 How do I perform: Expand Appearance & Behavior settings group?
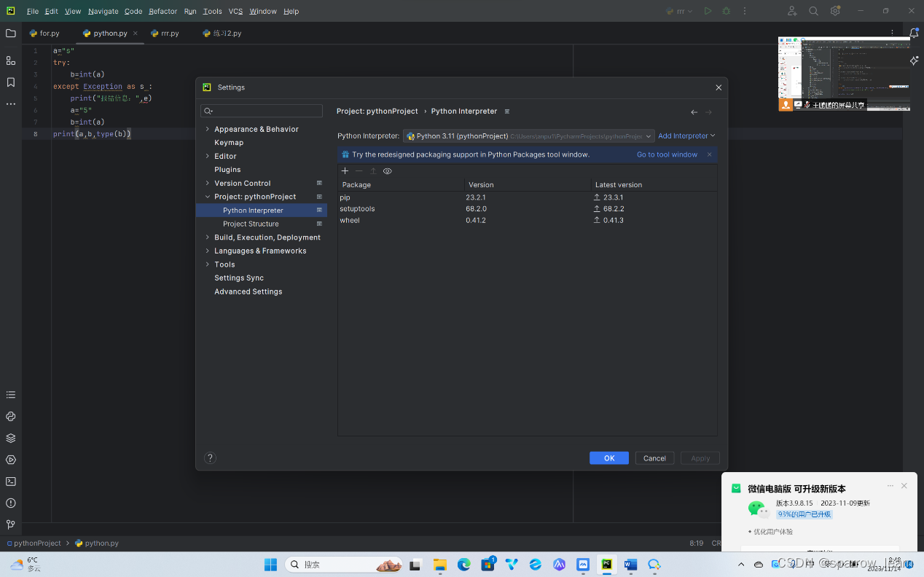pyautogui.click(x=207, y=129)
